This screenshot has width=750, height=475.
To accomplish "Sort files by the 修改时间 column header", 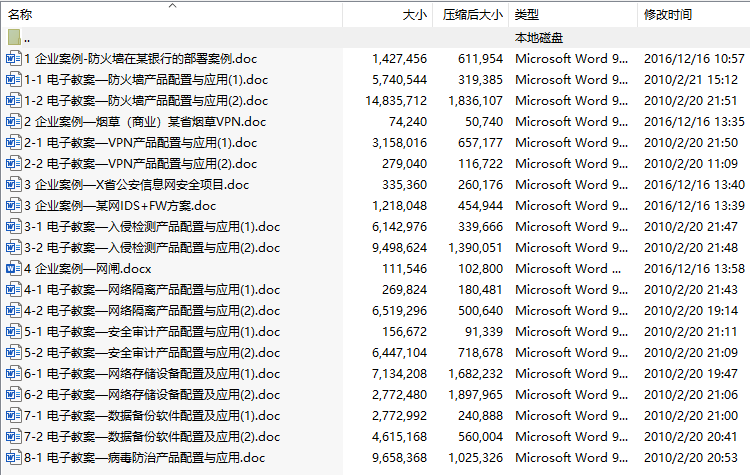I will click(668, 15).
